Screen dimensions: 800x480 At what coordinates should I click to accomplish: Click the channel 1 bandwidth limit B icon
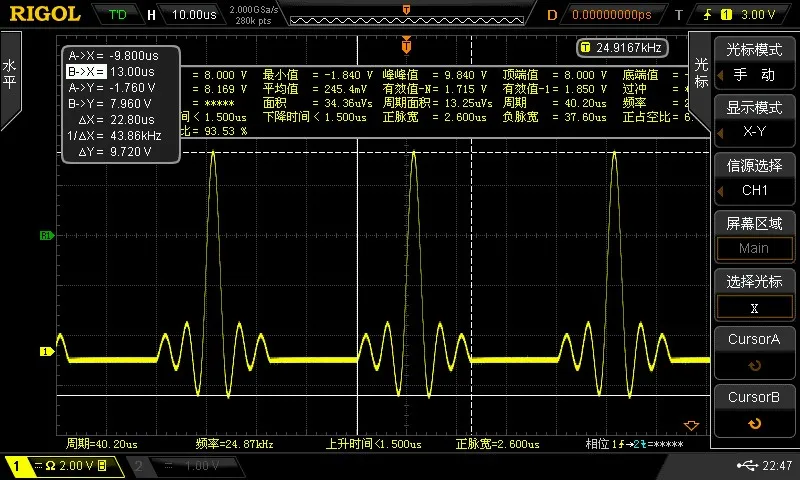101,466
